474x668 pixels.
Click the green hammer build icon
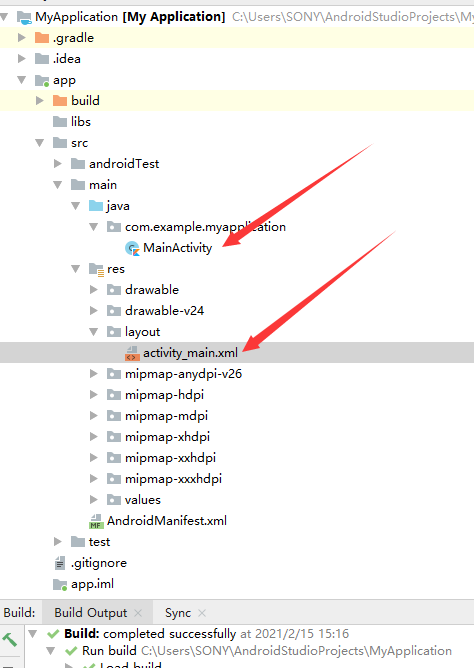(9, 639)
